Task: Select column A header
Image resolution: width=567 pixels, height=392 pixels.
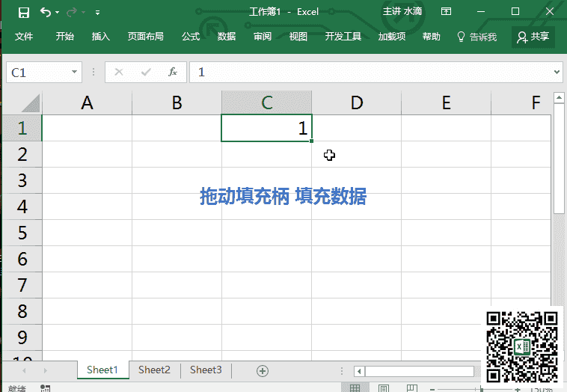Action: (88, 102)
